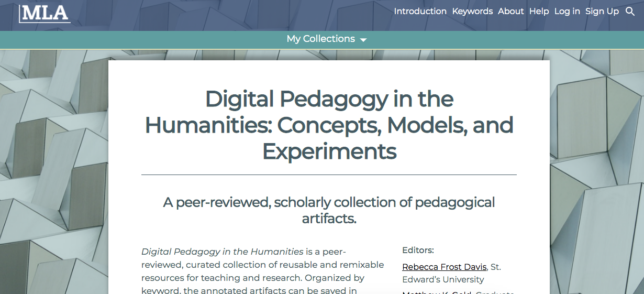Click the peer-reviewed scholarly collection subtitle

point(329,210)
